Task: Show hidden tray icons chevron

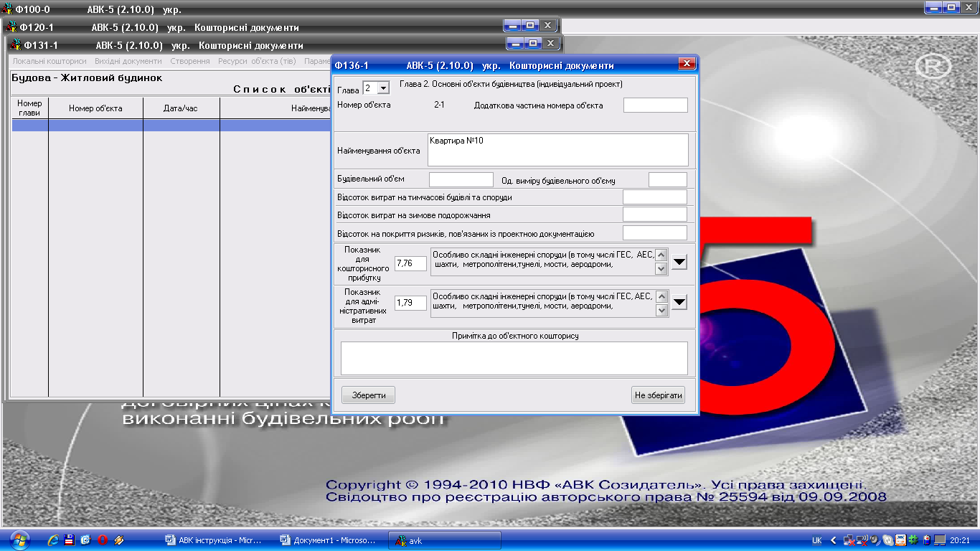Action: tap(834, 540)
